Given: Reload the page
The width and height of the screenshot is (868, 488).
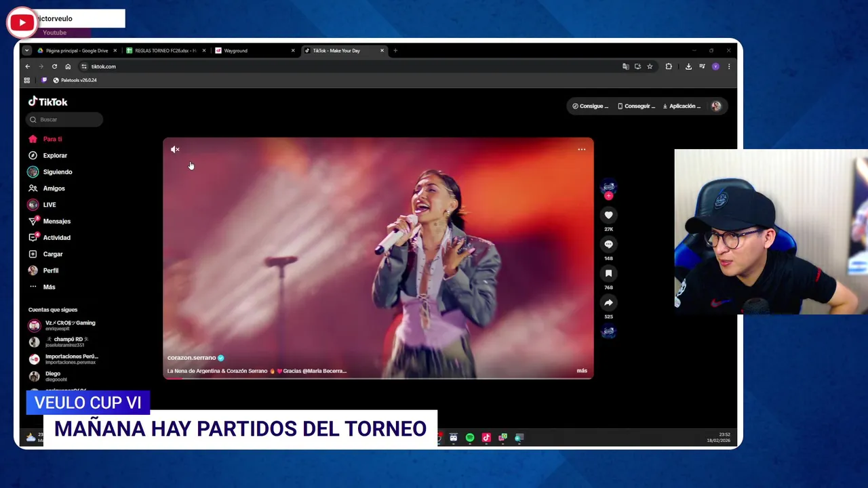Looking at the screenshot, I should pyautogui.click(x=54, y=66).
